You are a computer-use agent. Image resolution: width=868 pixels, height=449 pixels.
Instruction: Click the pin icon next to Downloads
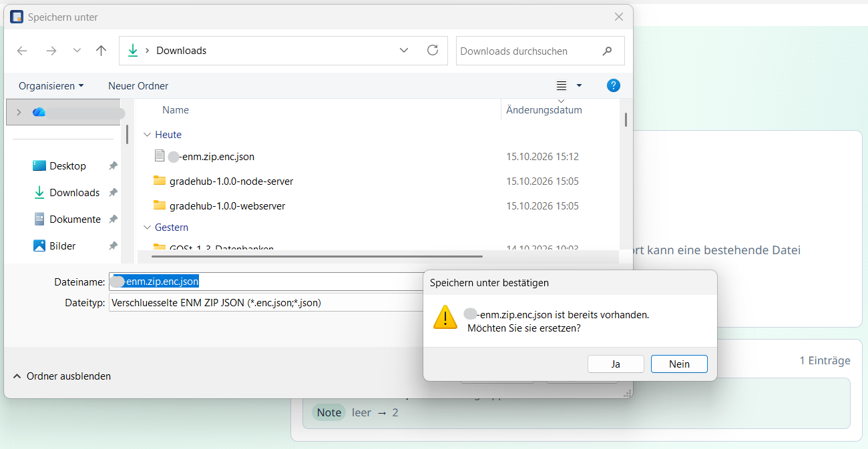click(114, 193)
